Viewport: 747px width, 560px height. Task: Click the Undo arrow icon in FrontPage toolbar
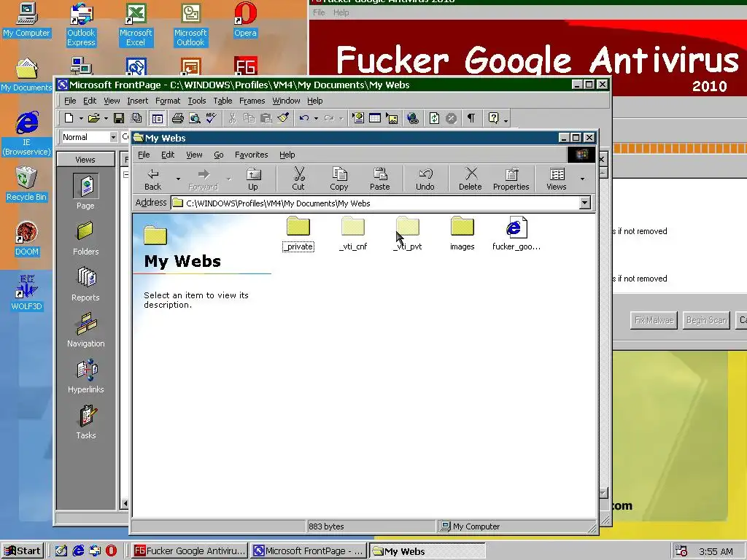pos(304,117)
